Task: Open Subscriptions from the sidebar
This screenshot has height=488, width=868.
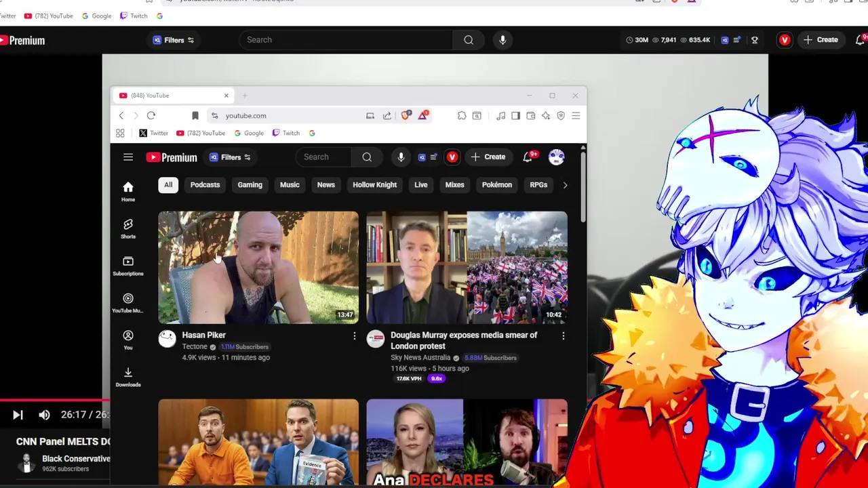Action: pos(128,266)
